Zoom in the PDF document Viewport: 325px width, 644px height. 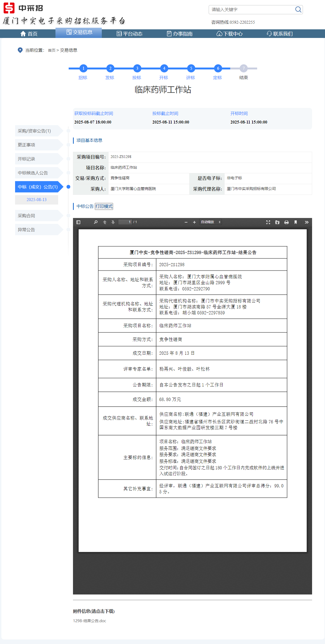tap(194, 222)
